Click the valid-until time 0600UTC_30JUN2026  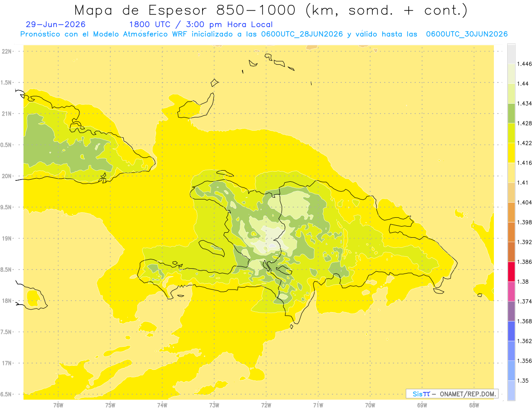pyautogui.click(x=466, y=34)
